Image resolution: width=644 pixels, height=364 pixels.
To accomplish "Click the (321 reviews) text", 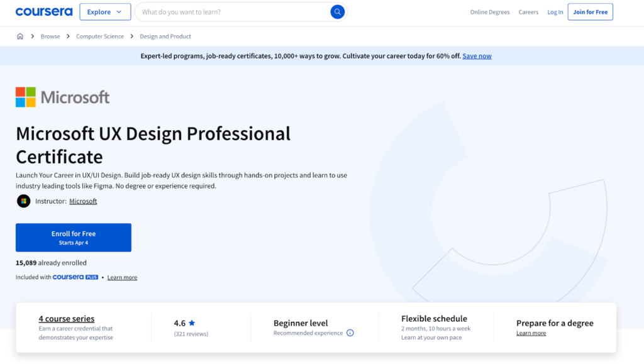I will pos(191,334).
